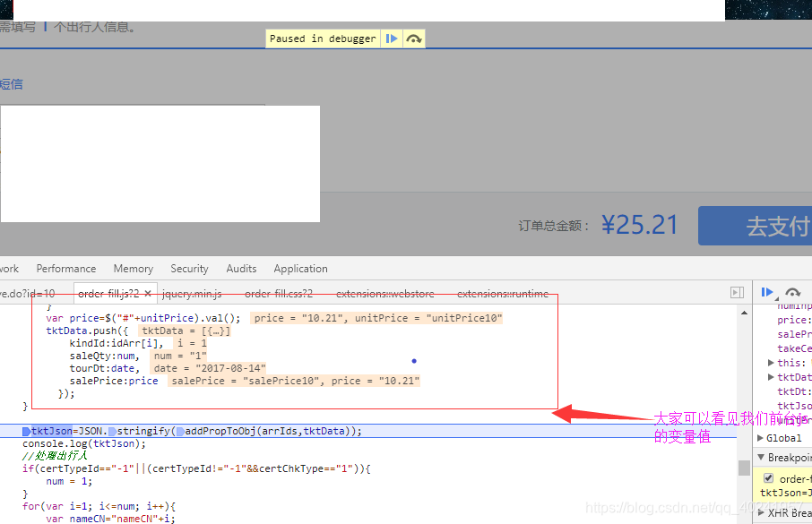The image size is (812, 524).
Task: Click the scroll-up arrow of the code editor
Action: tap(744, 313)
